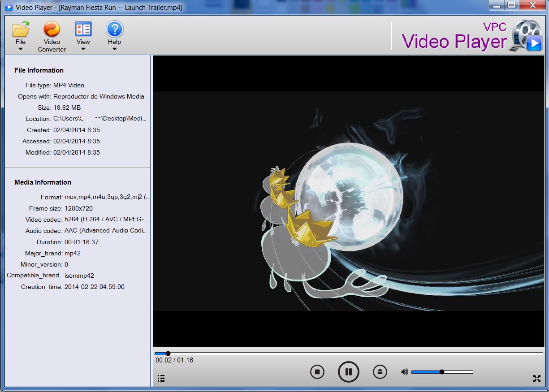Image resolution: width=549 pixels, height=392 pixels.
Task: Click the 'Media Information' heading
Action: click(x=43, y=182)
